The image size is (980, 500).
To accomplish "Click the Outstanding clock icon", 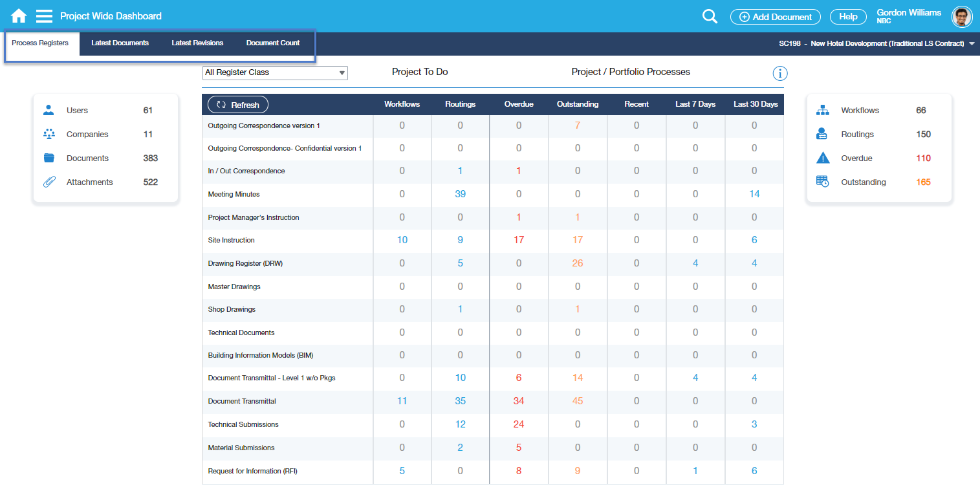I will pos(823,182).
